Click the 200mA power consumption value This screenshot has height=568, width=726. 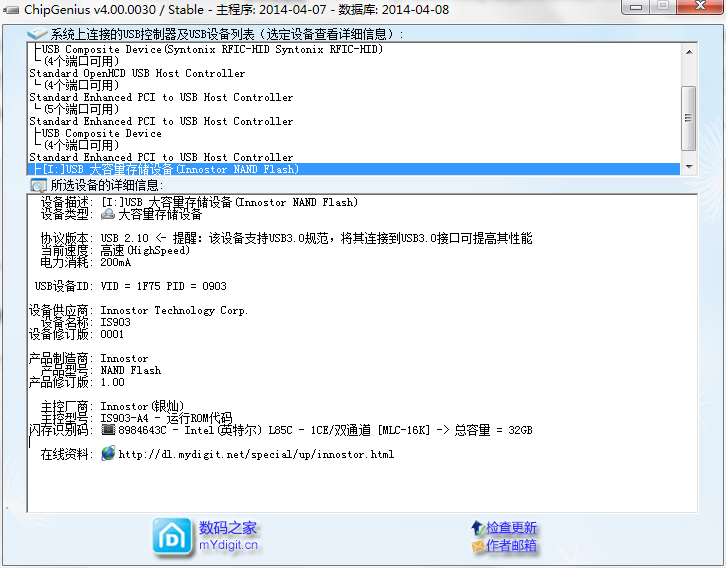tap(116, 262)
